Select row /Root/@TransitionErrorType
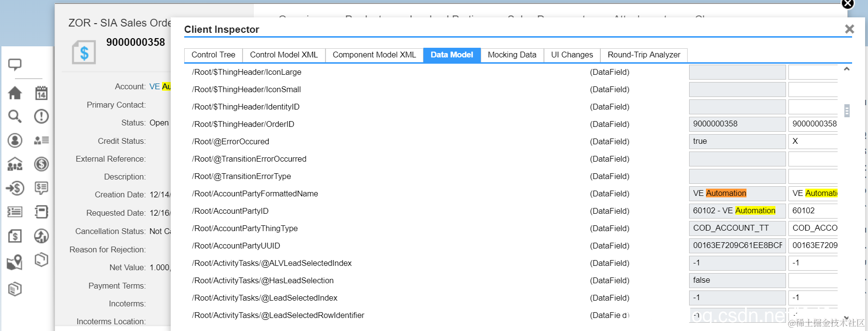 pos(242,176)
